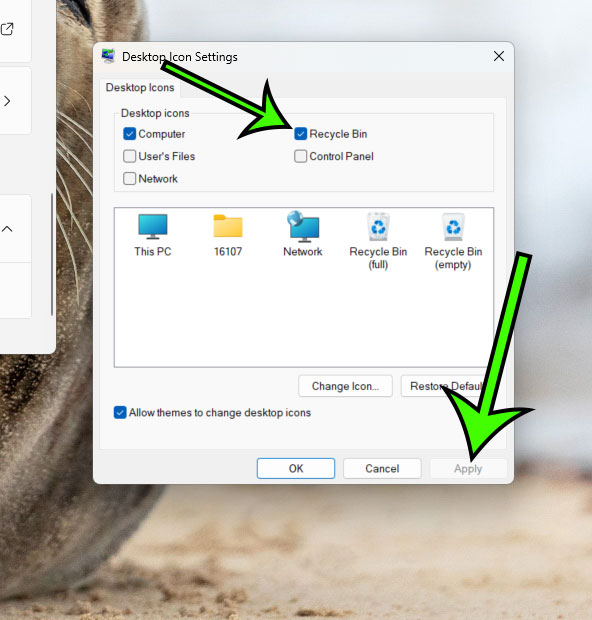
Task: Click the Restore Default button
Action: pyautogui.click(x=447, y=386)
